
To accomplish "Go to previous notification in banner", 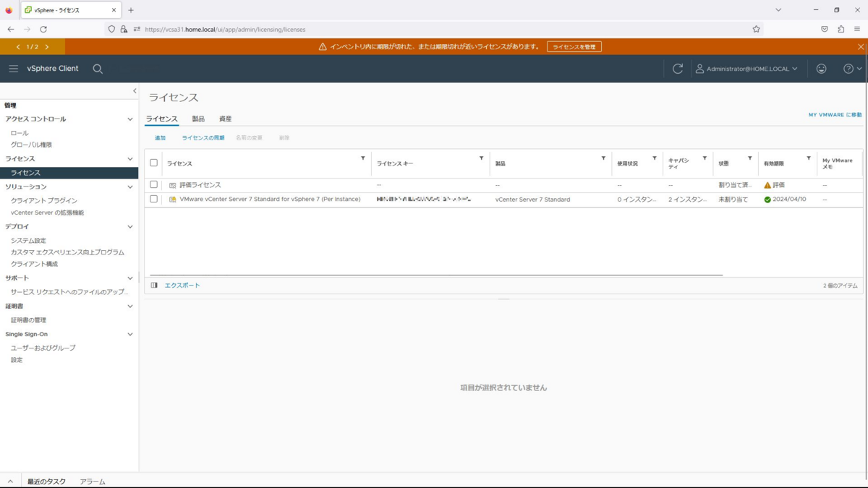I will 18,47.
